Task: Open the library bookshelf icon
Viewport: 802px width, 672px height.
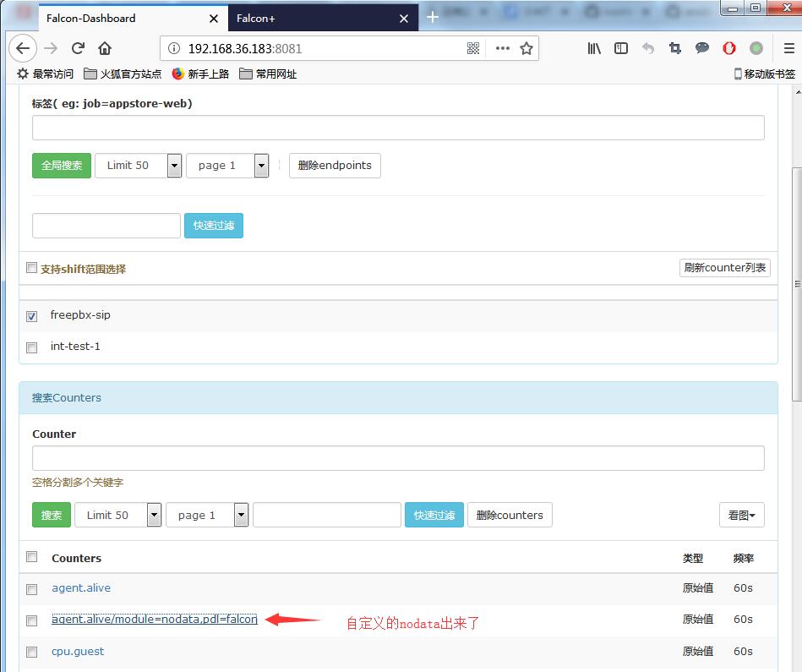Action: click(x=594, y=48)
